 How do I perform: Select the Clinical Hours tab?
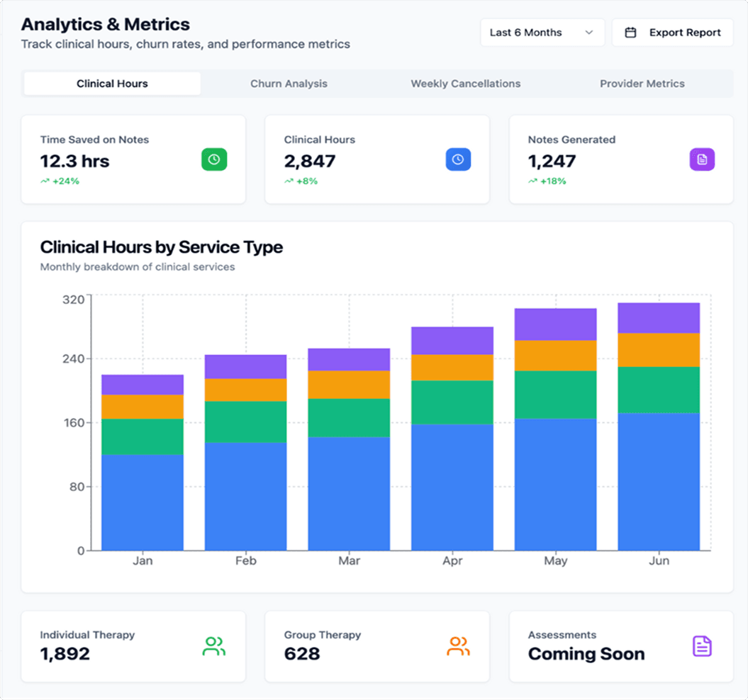pos(112,84)
